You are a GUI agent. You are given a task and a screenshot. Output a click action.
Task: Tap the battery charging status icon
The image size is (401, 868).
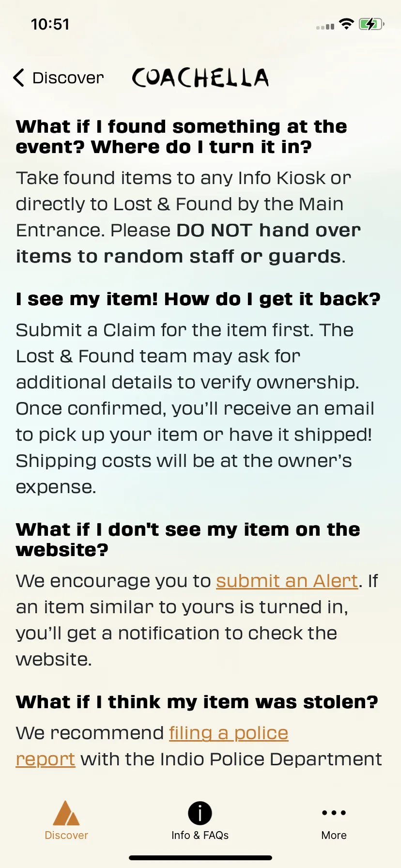coord(371,24)
